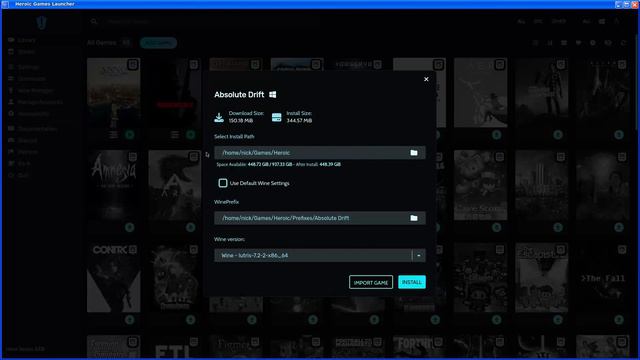Edit the /home/nick/Games/Heroic install path field
The height and width of the screenshot is (360, 640).
click(320, 153)
